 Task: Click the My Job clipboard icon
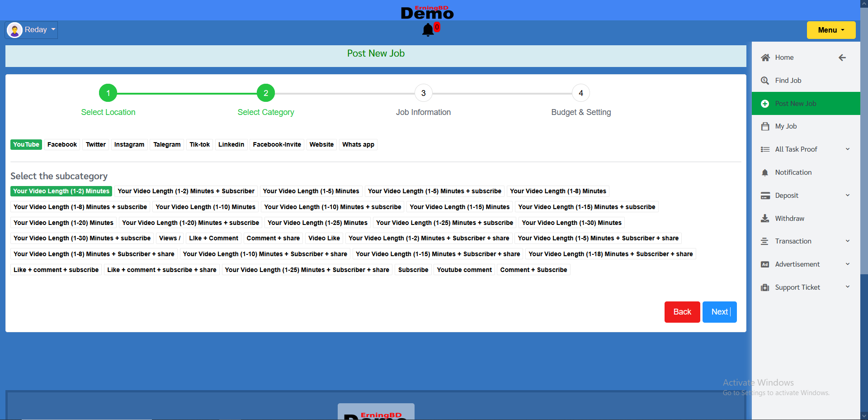click(x=765, y=126)
